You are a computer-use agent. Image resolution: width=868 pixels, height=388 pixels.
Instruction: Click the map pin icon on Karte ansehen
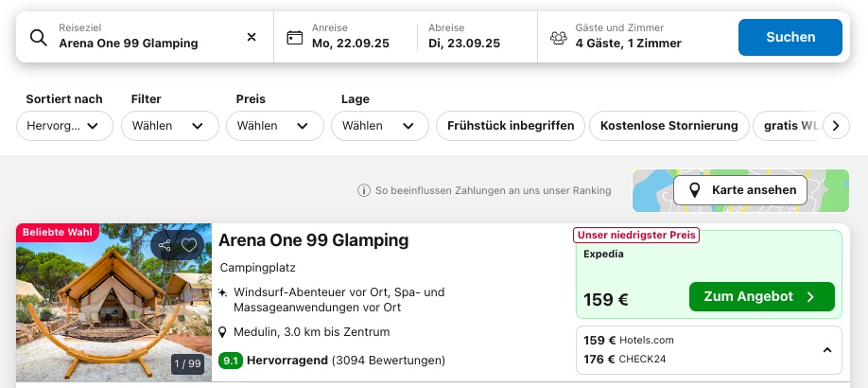694,190
